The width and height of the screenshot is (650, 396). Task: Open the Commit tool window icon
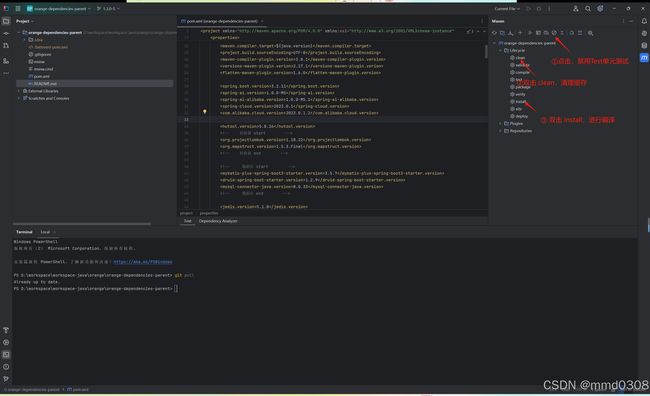pyautogui.click(x=6, y=33)
